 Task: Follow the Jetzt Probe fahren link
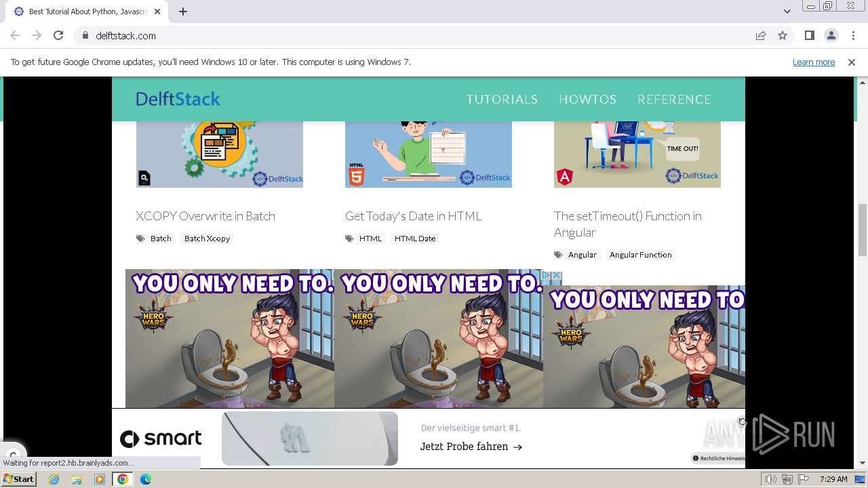(x=471, y=447)
